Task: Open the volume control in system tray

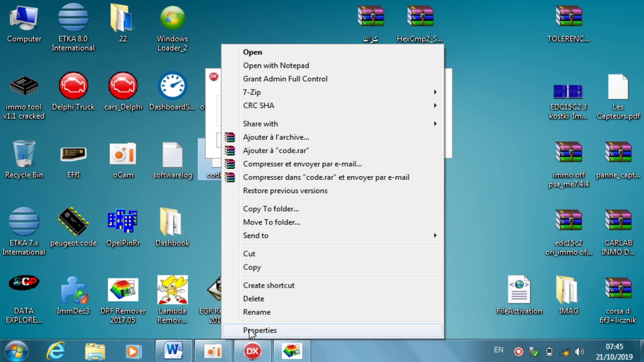Action: pyautogui.click(x=580, y=351)
